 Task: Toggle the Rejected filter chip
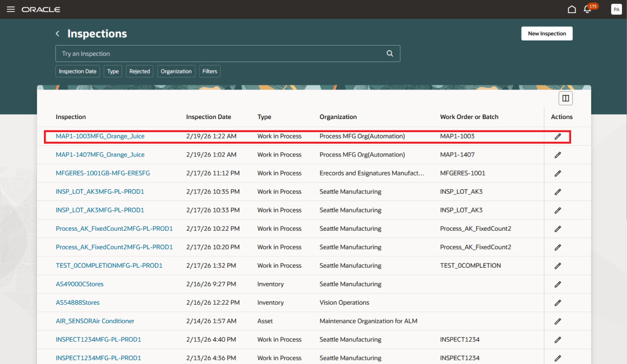pyautogui.click(x=139, y=71)
